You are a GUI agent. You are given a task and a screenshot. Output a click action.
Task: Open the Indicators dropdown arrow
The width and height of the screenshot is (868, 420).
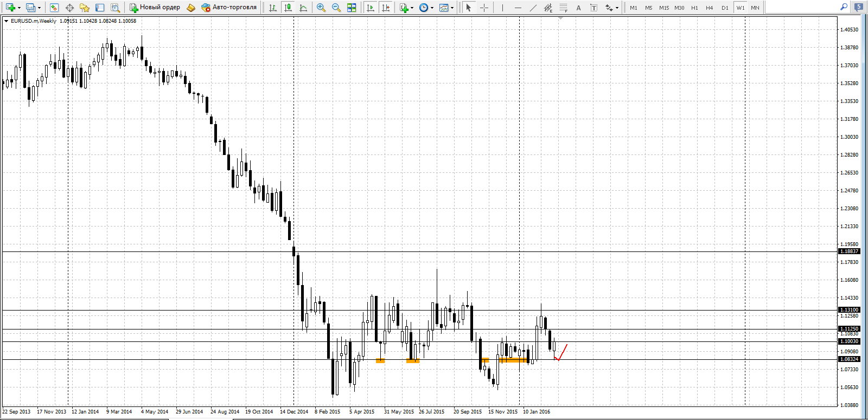click(x=412, y=8)
